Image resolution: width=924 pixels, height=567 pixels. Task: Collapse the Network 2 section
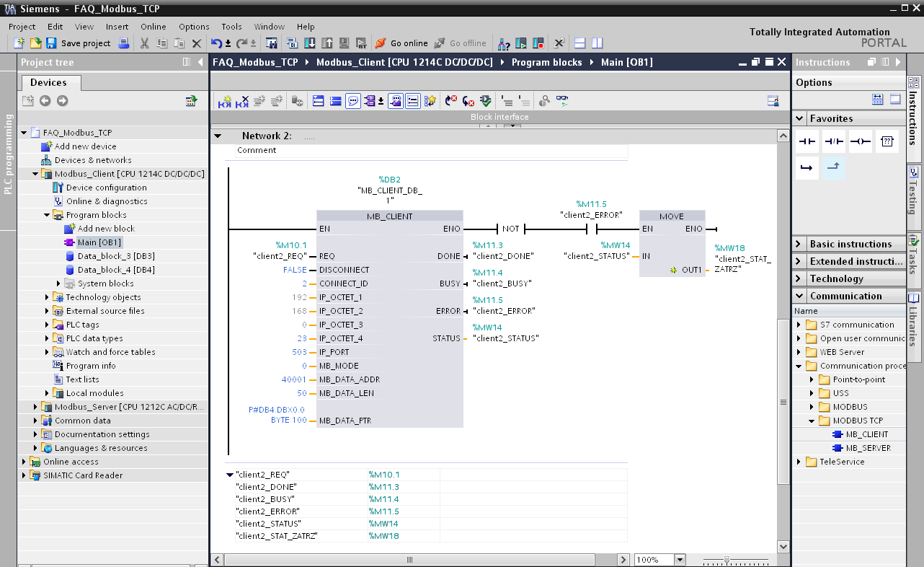point(218,136)
